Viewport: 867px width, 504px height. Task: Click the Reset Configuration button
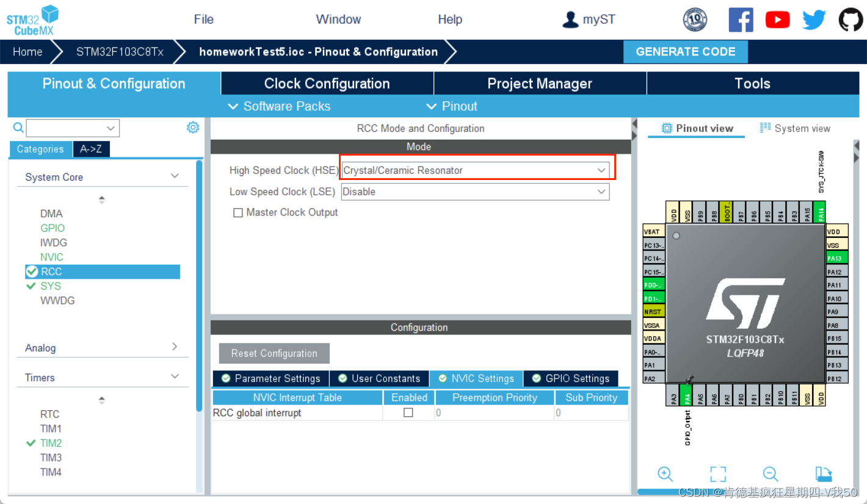[274, 353]
